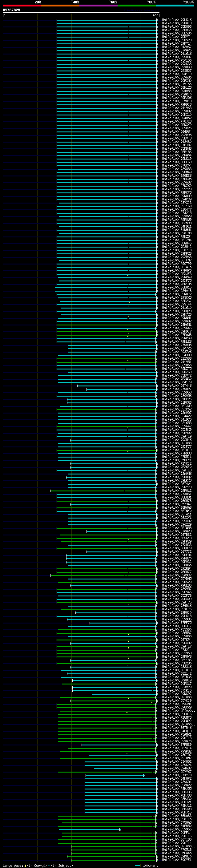Select hit UniRef100_B8LFG9
The image size is (197, 868).
[176, 162]
